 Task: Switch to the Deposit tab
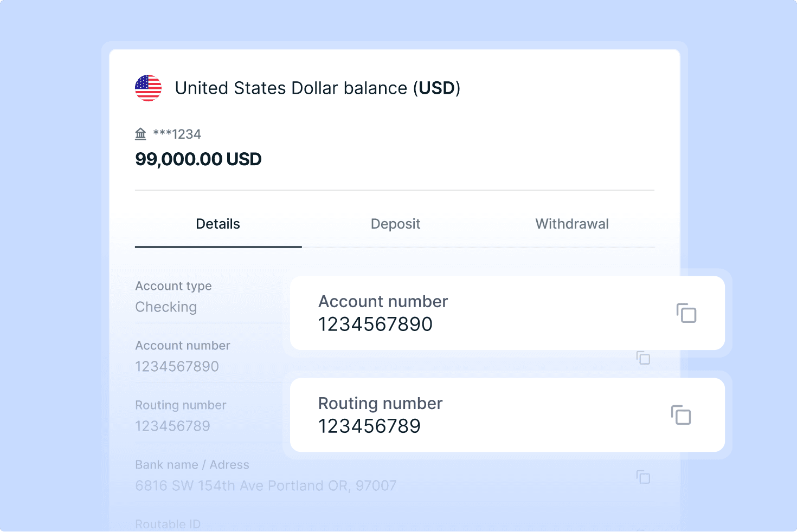[x=395, y=224]
